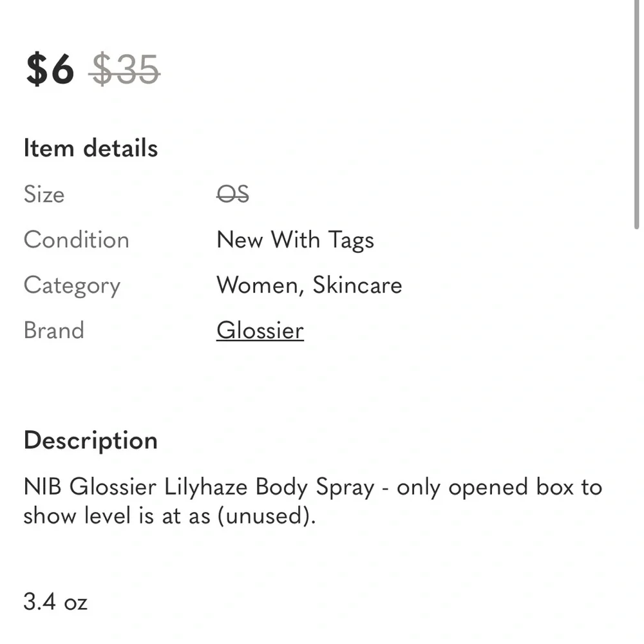Click the Condition label

tap(76, 240)
